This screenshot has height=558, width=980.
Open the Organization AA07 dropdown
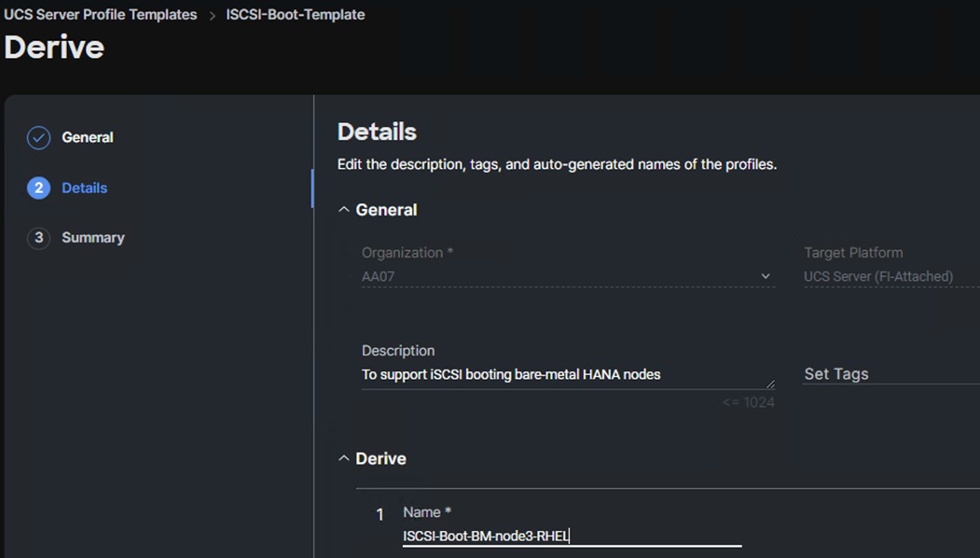point(568,276)
